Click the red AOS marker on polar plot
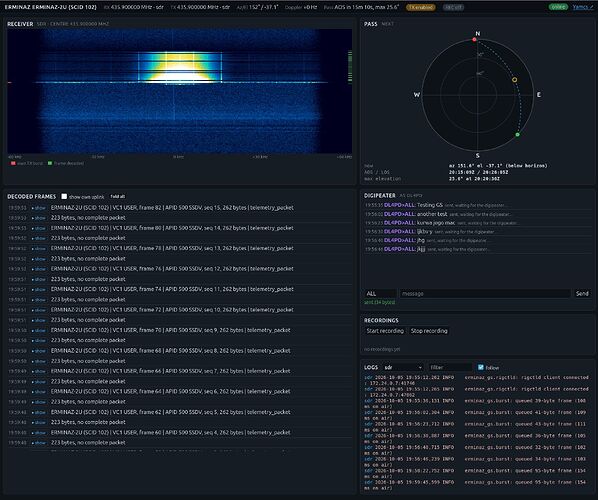Screen dimensions: 598x500 pos(474,39)
